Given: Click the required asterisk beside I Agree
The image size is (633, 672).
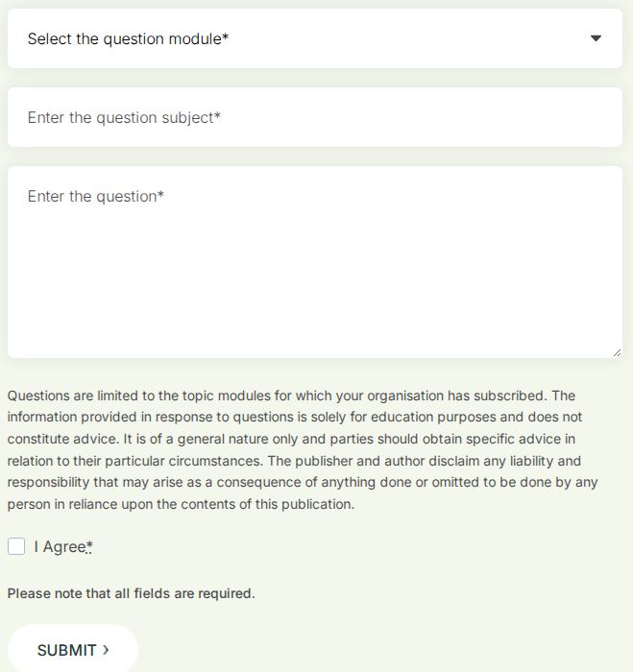Looking at the screenshot, I should [x=89, y=545].
